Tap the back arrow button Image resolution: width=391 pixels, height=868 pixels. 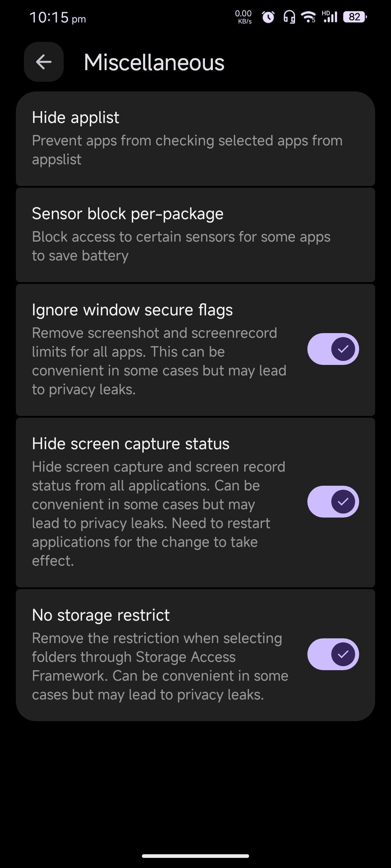pos(44,62)
